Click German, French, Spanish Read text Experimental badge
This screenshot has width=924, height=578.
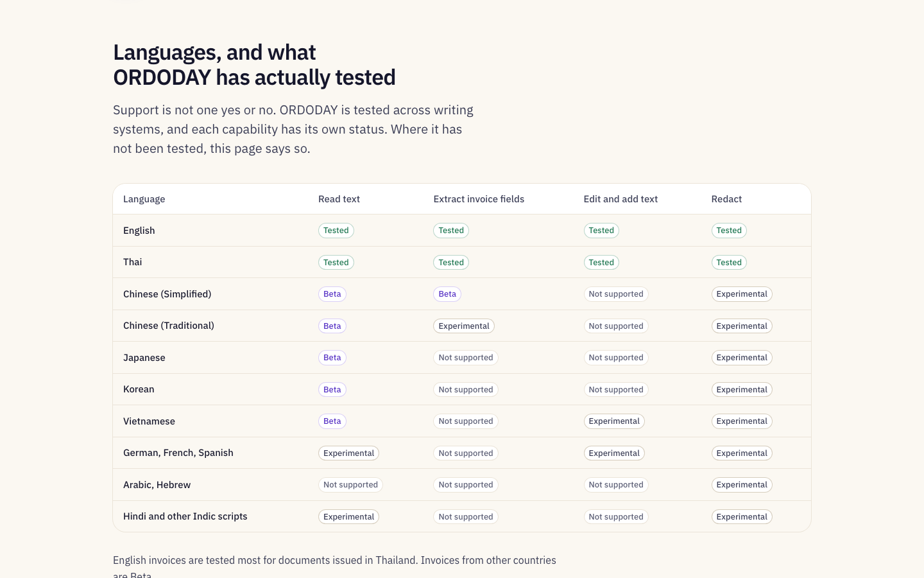pyautogui.click(x=348, y=453)
